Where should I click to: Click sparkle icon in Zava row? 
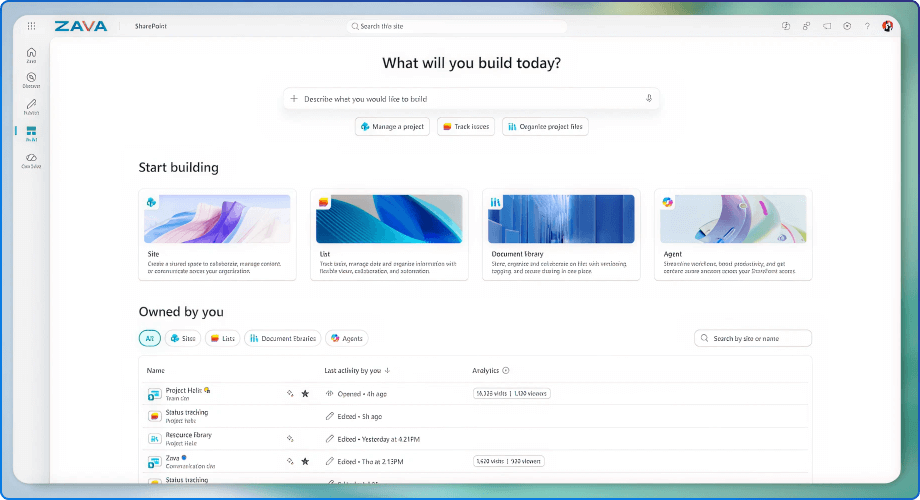(x=290, y=461)
